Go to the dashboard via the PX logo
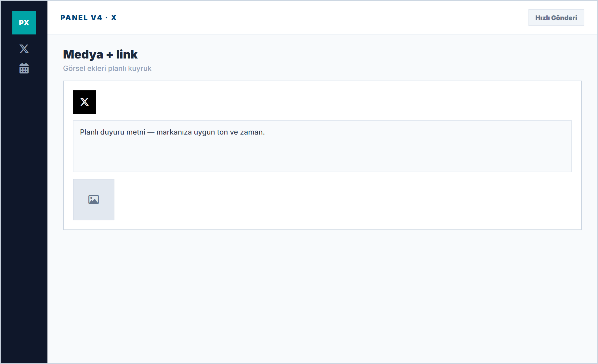 [24, 23]
